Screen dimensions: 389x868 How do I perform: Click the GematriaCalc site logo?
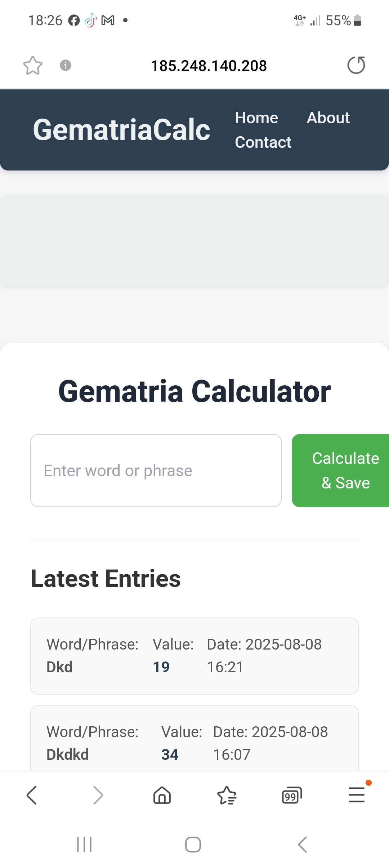point(121,130)
